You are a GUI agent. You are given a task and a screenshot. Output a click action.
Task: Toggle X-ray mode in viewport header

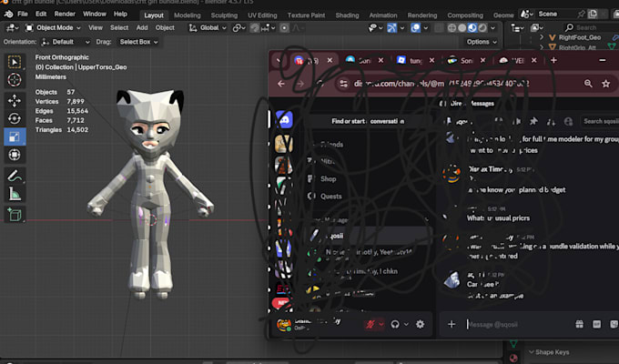439,27
